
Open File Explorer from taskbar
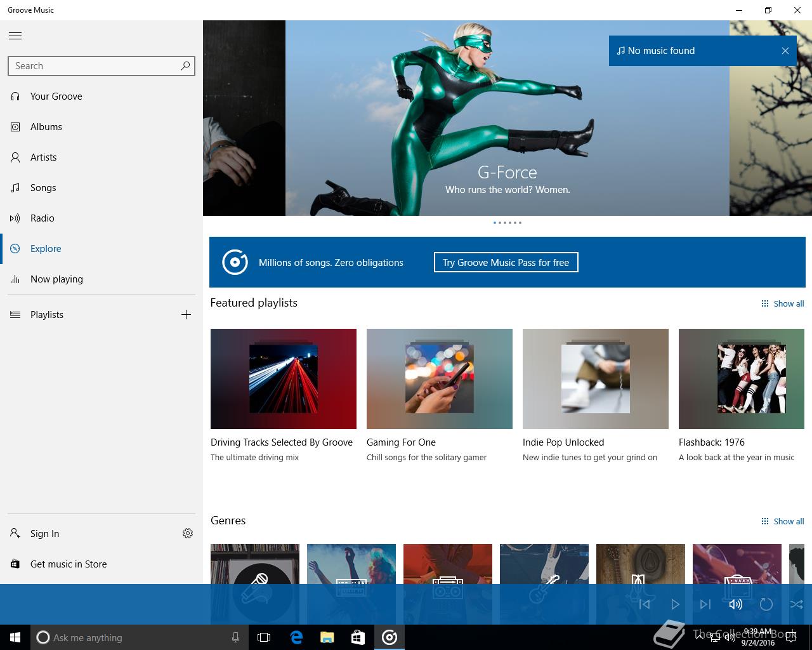(x=327, y=637)
